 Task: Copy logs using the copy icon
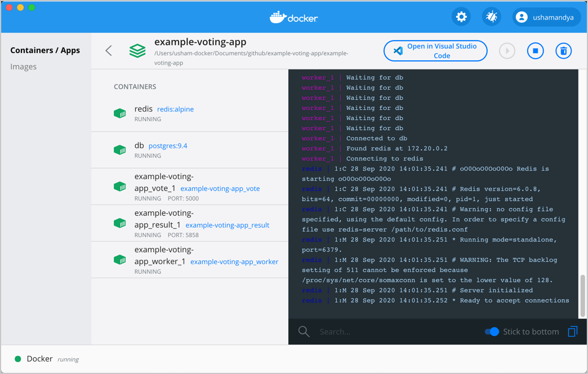(572, 331)
